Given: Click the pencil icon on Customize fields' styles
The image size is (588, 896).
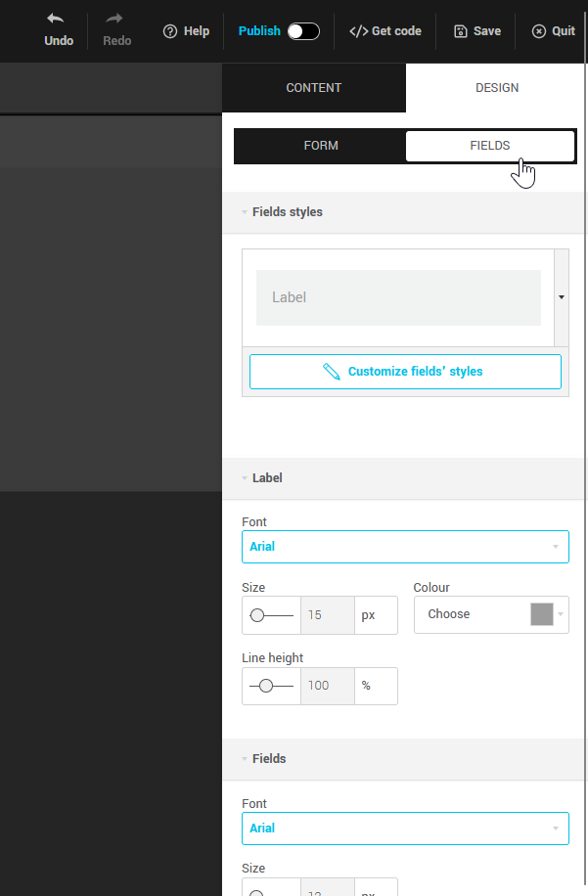Looking at the screenshot, I should [332, 372].
